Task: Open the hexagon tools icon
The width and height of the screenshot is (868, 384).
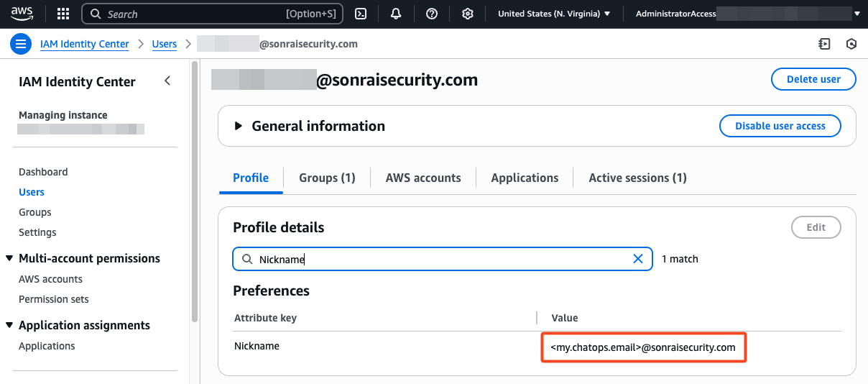Action: click(851, 44)
